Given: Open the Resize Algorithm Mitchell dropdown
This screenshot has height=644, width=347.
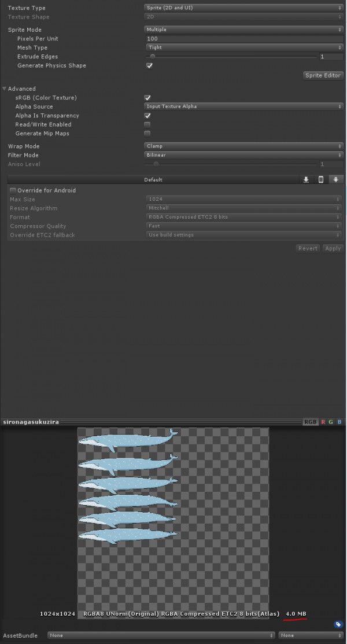Looking at the screenshot, I should [x=244, y=208].
